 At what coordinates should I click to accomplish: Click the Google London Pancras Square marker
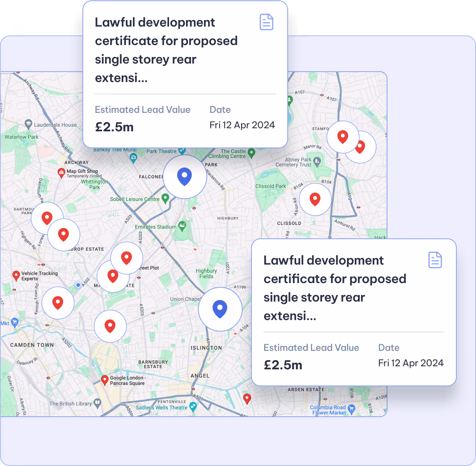click(x=104, y=380)
